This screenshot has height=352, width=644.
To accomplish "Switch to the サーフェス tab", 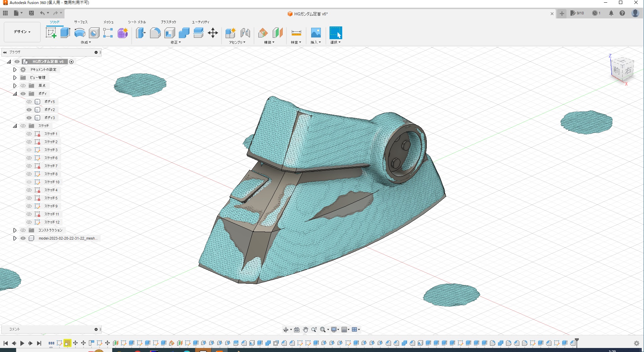I will tap(81, 22).
